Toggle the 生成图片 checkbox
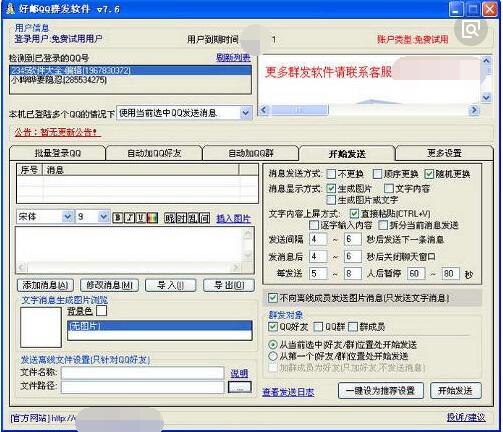Screen dimensions: 503x432 331,189
